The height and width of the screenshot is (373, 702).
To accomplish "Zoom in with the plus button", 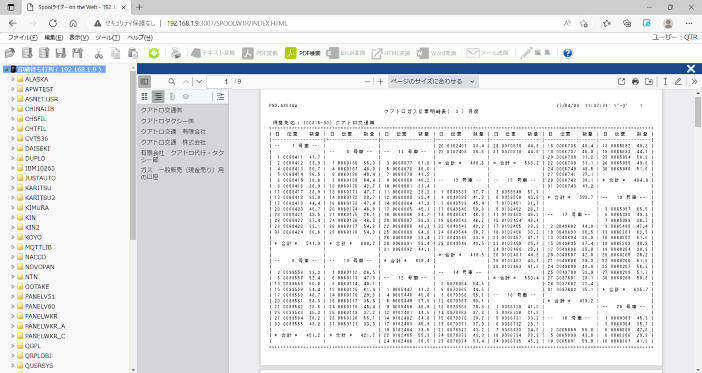I will [x=380, y=81].
